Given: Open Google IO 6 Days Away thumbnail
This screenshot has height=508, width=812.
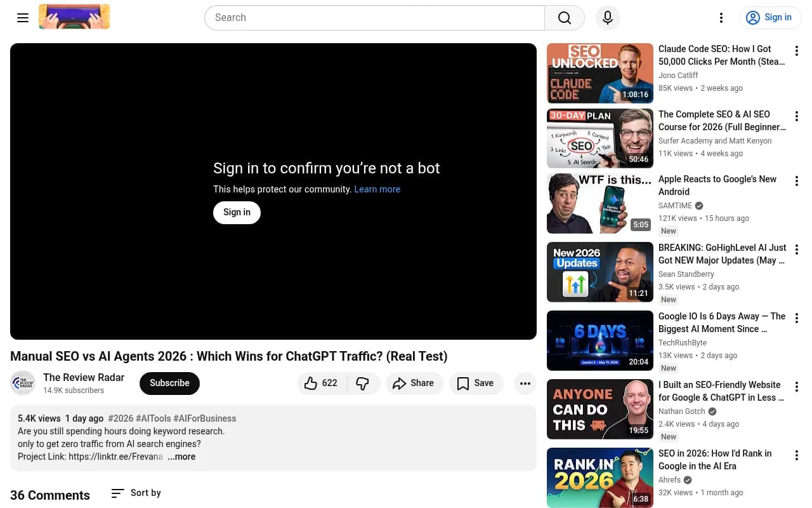Looking at the screenshot, I should (600, 340).
